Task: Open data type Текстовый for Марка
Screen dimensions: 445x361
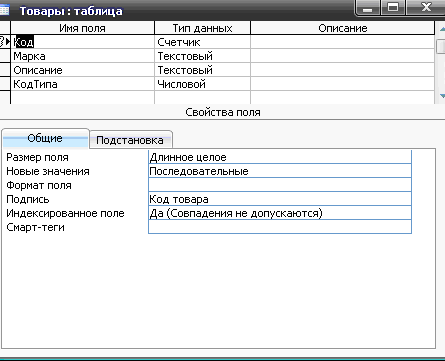Action: click(x=202, y=56)
